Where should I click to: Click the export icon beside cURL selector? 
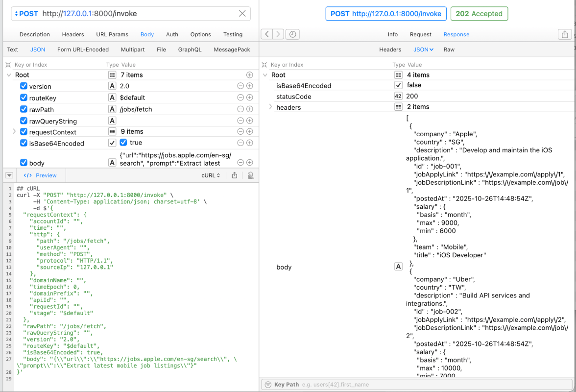(235, 175)
